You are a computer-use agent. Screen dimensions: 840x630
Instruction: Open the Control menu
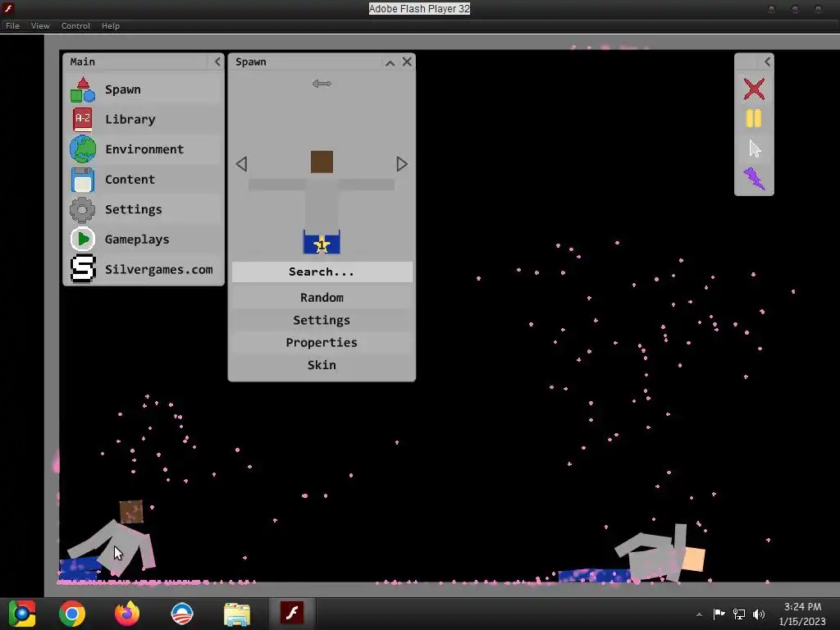coord(75,25)
